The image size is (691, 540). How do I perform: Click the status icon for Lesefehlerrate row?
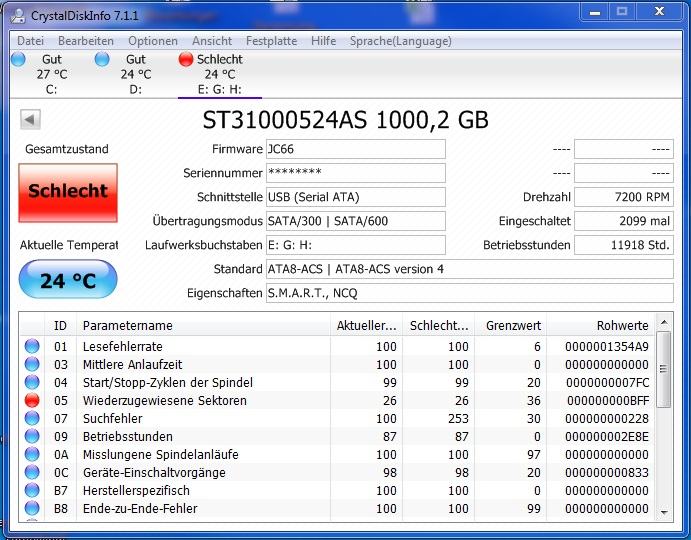click(x=32, y=346)
